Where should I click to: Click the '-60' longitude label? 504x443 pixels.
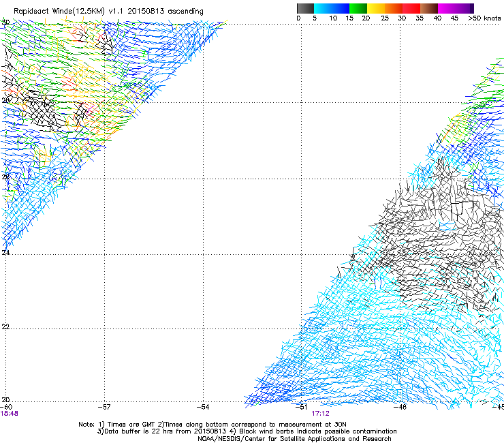7,407
